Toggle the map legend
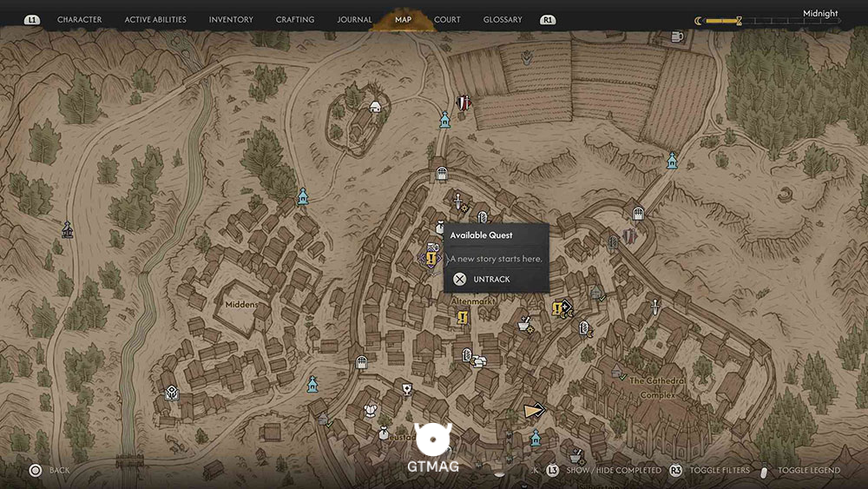The height and width of the screenshot is (489, 868). (x=809, y=470)
